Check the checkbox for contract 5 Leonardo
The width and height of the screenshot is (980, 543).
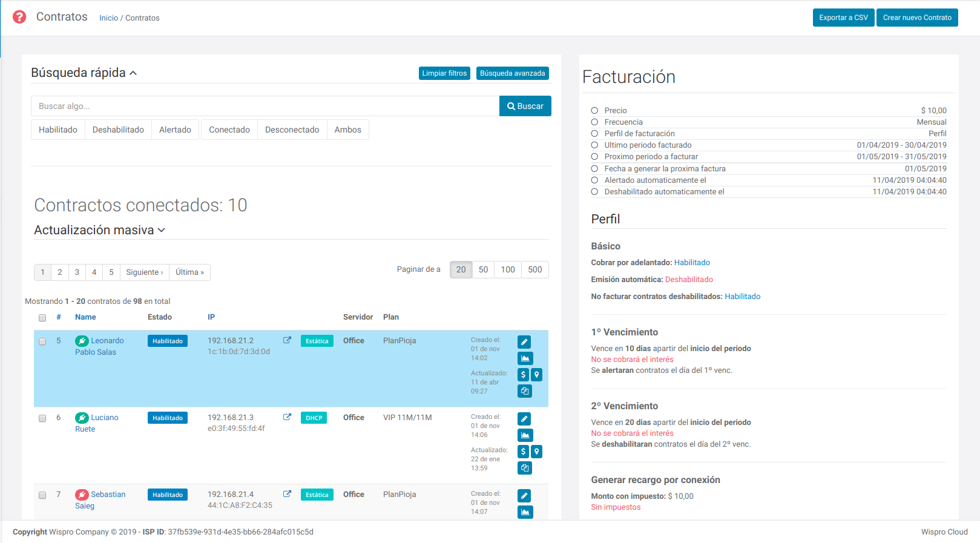[42, 341]
